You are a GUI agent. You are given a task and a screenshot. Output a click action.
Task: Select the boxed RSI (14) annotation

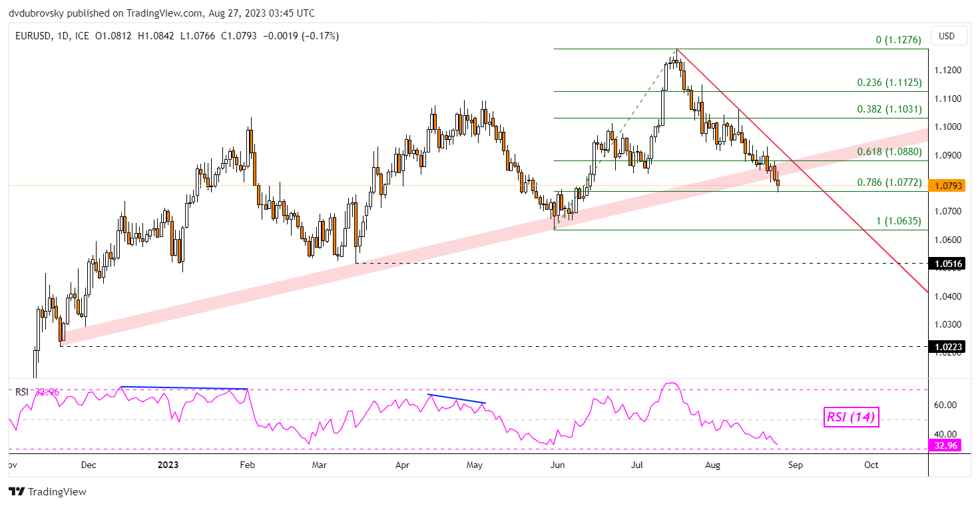(x=850, y=417)
